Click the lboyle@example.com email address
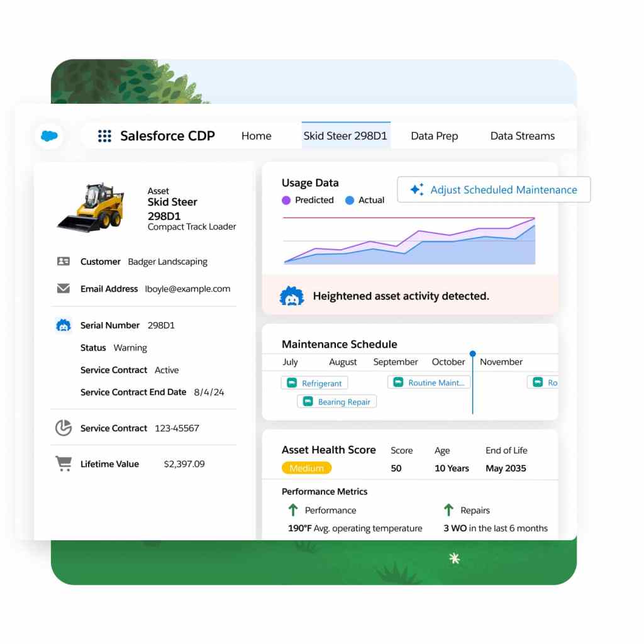The width and height of the screenshot is (644, 644). (x=187, y=289)
